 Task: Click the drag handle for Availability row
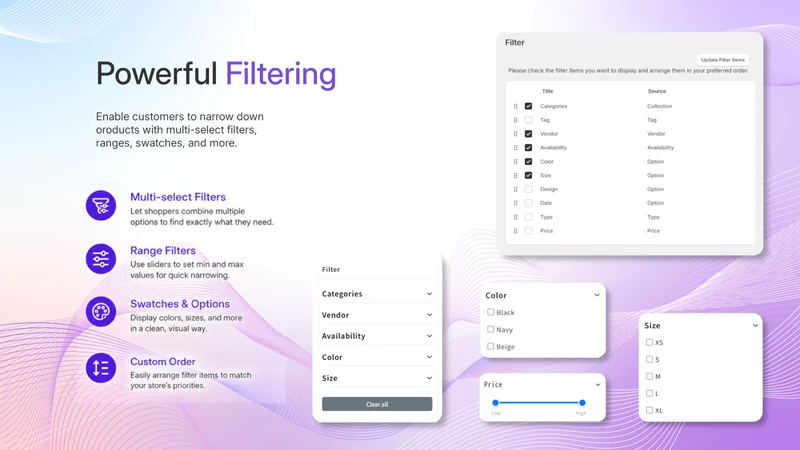click(515, 147)
